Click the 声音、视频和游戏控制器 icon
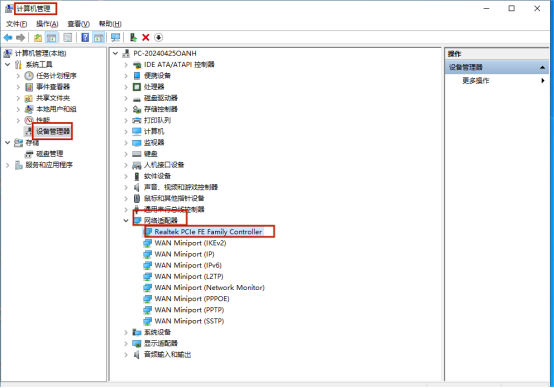Screen dimensions: 554x388 point(137,187)
